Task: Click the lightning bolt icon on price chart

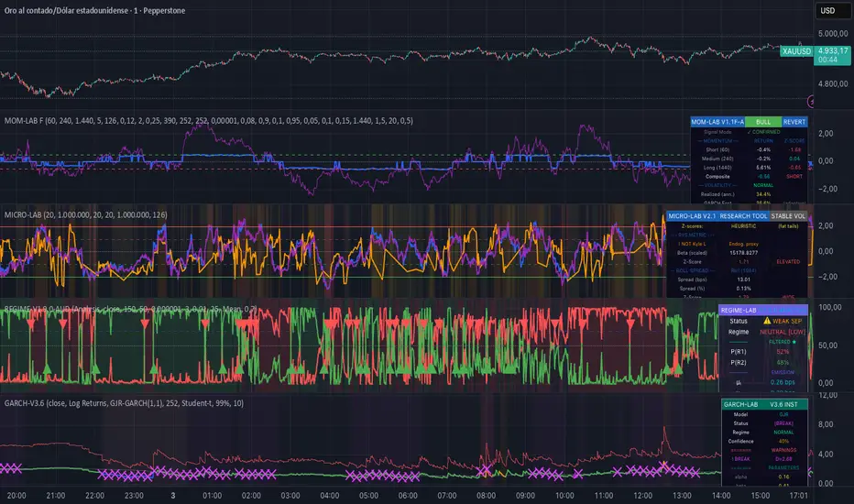Action: click(x=812, y=102)
